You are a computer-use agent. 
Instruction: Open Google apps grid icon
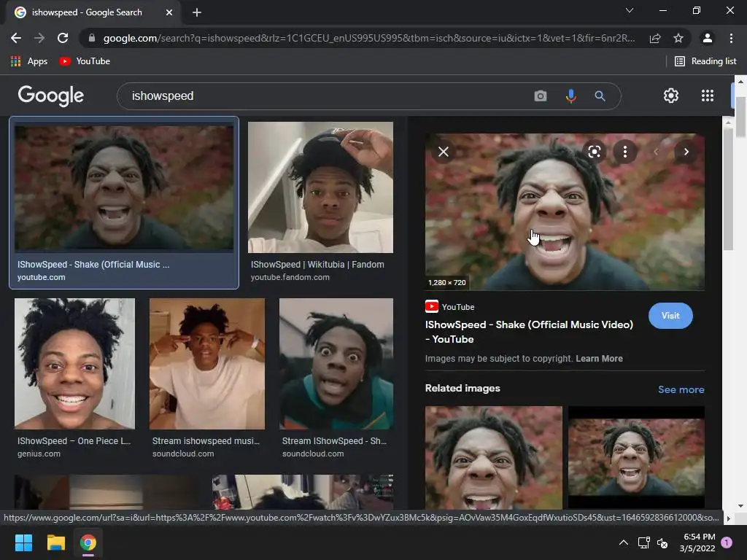tap(708, 96)
